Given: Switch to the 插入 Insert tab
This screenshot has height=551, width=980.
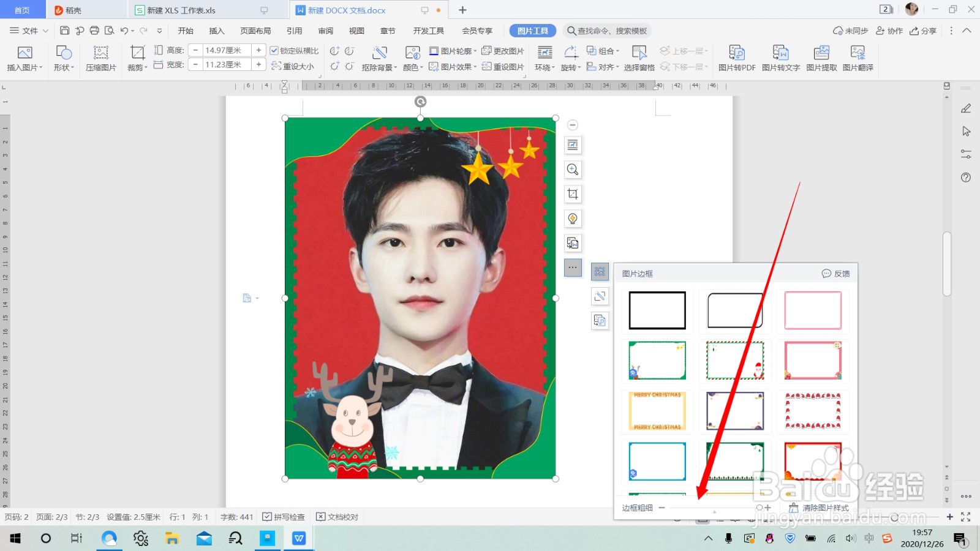Looking at the screenshot, I should coord(216,31).
